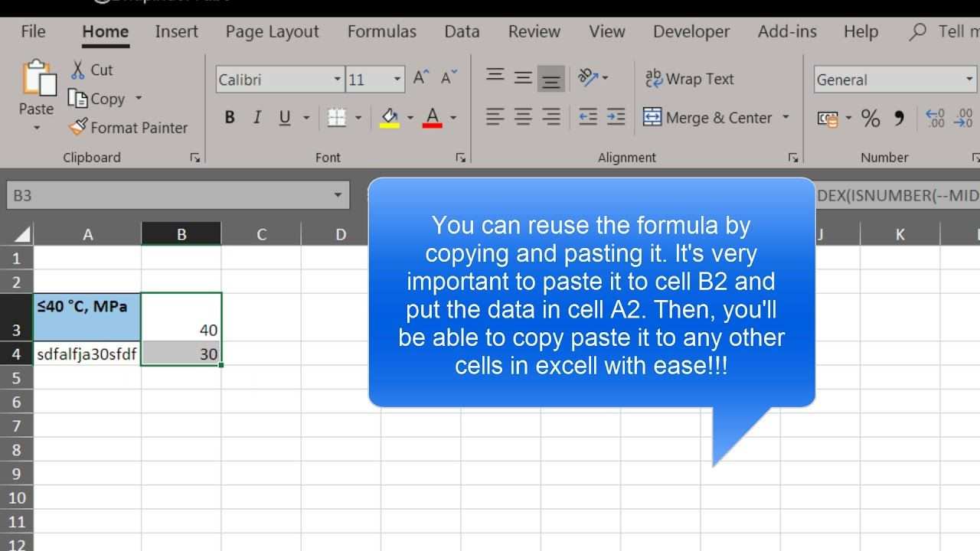Open the Calibri font name dropdown
This screenshot has height=551, width=980.
[x=338, y=80]
